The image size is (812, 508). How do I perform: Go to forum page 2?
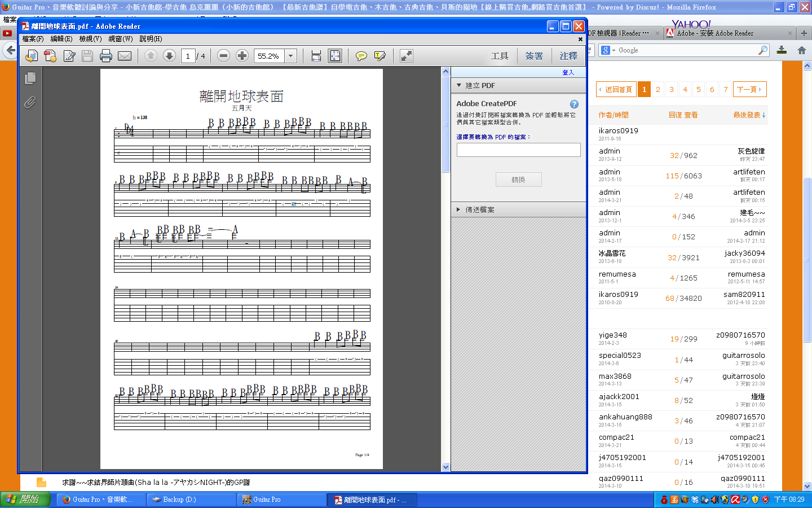click(x=657, y=89)
